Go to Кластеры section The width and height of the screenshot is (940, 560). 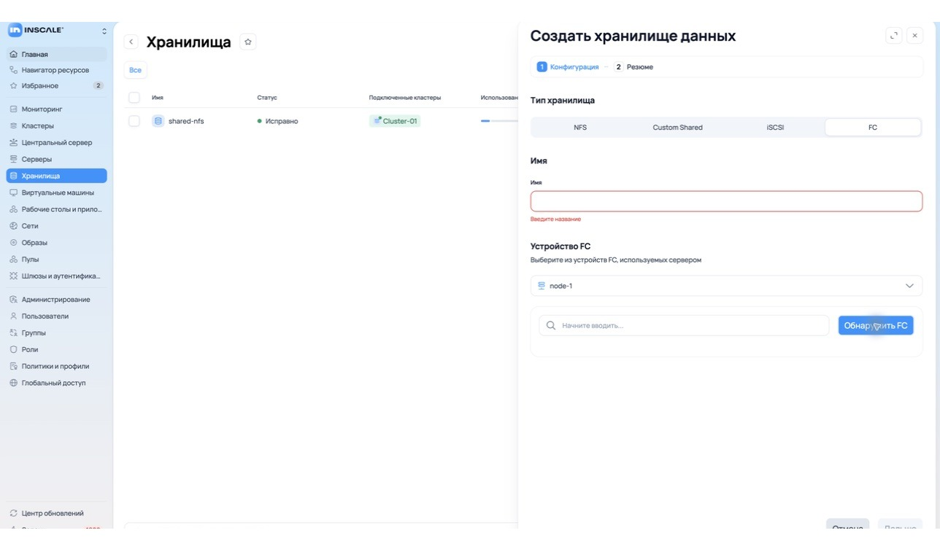tap(56, 126)
